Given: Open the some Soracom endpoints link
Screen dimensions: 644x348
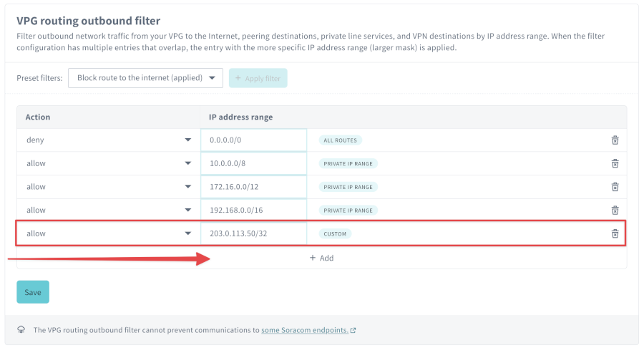Looking at the screenshot, I should click(305, 330).
